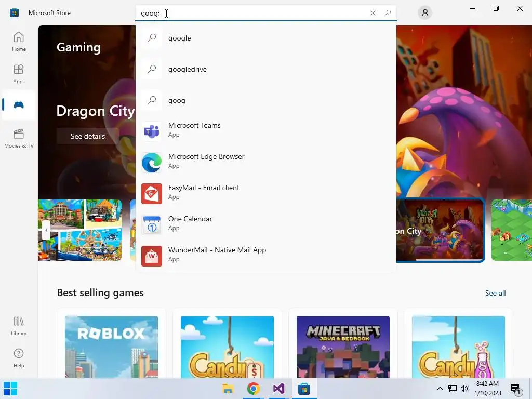Open the Apps section in sidebar
This screenshot has width=532, height=399.
pos(19,74)
